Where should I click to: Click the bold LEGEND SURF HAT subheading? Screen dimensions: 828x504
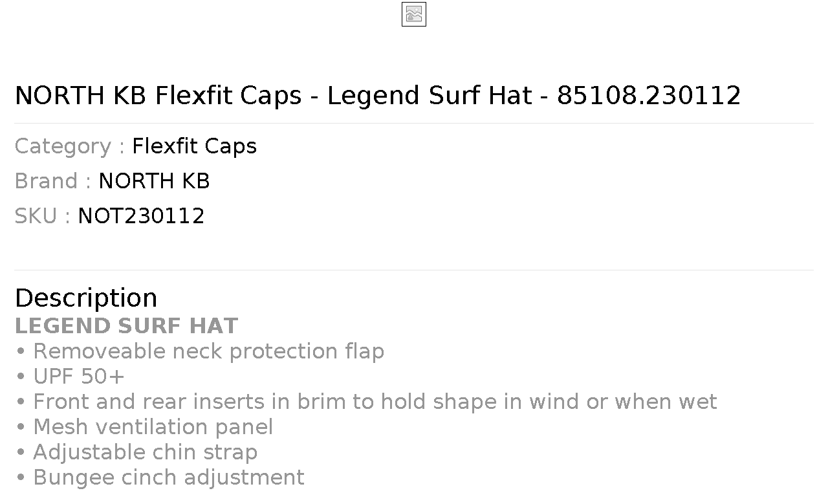tap(126, 326)
